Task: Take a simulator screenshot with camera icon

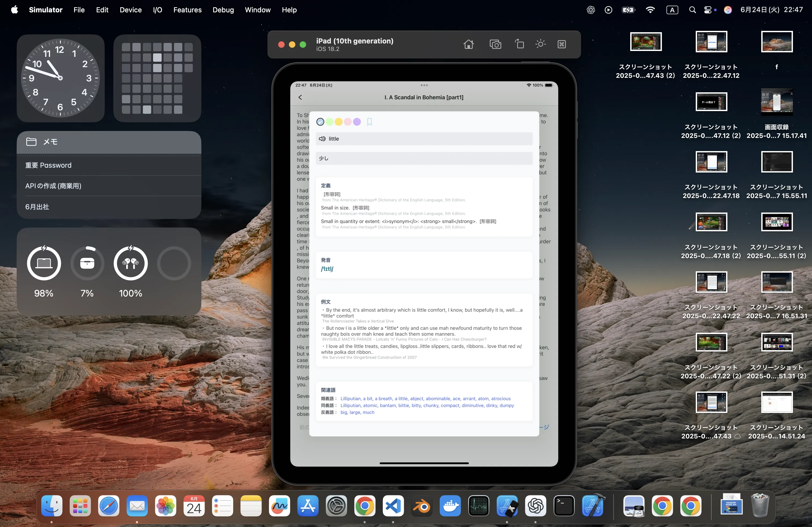Action: pos(495,44)
